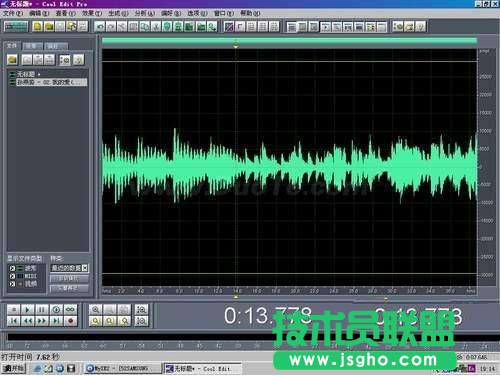This screenshot has height=376, width=500.
Task: Click the red Record button
Action: 70,321
